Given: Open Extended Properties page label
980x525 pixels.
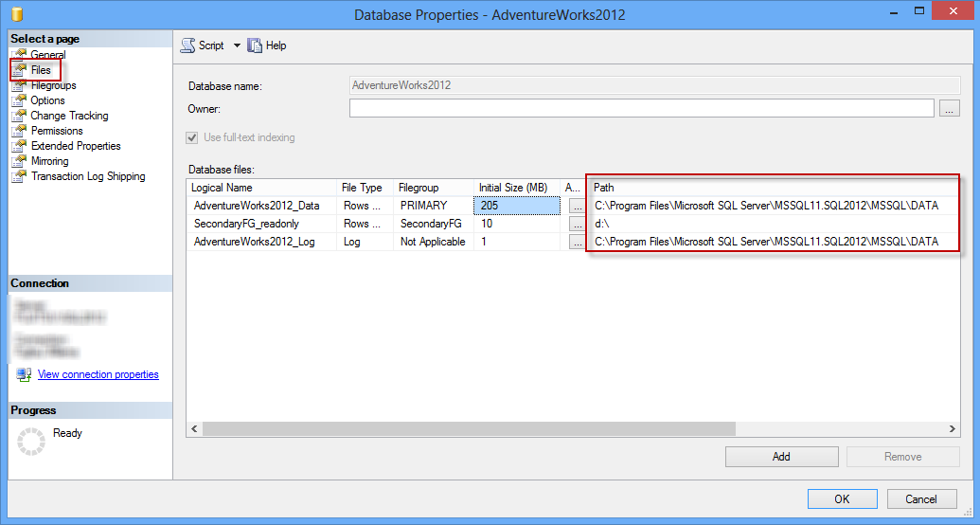Looking at the screenshot, I should point(76,146).
